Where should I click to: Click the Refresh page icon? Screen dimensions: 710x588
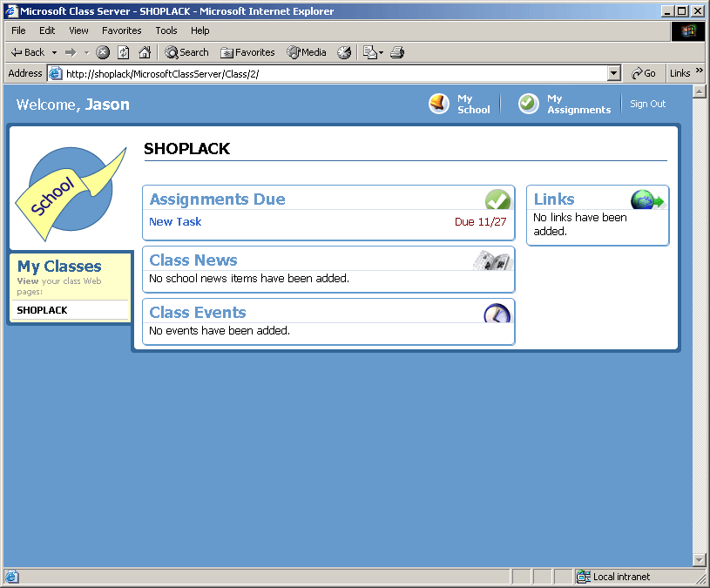[123, 52]
